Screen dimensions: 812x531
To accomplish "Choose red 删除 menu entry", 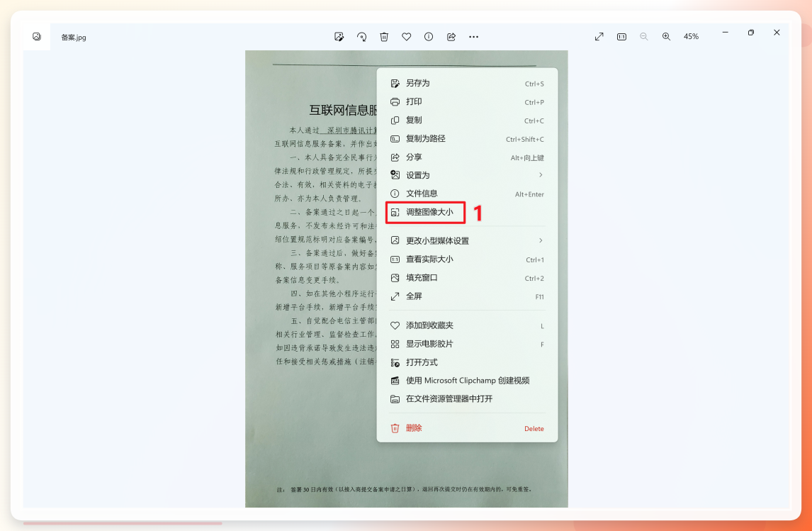I will click(x=467, y=428).
